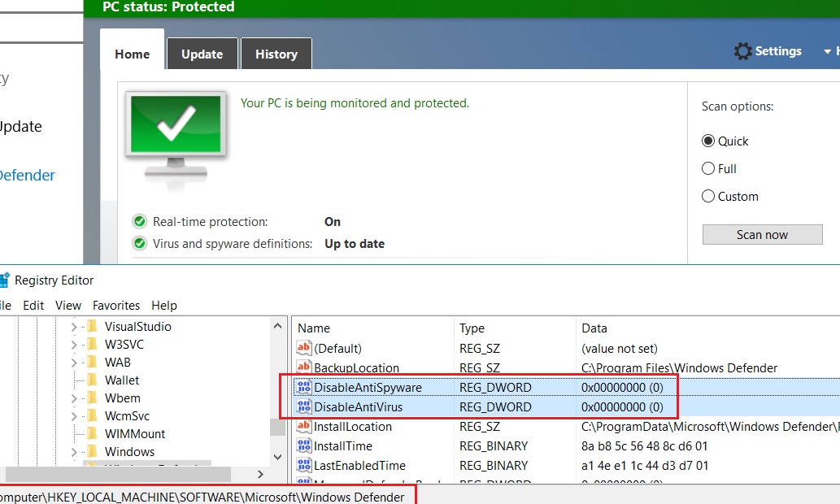The image size is (840, 504).
Task: Switch to the Update tab
Action: [x=202, y=54]
